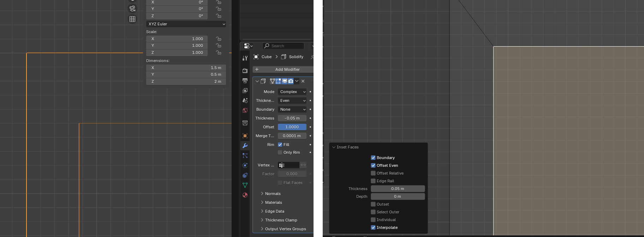Image resolution: width=644 pixels, height=237 pixels.
Task: Lock the Rotation Y value
Action: 219,9
